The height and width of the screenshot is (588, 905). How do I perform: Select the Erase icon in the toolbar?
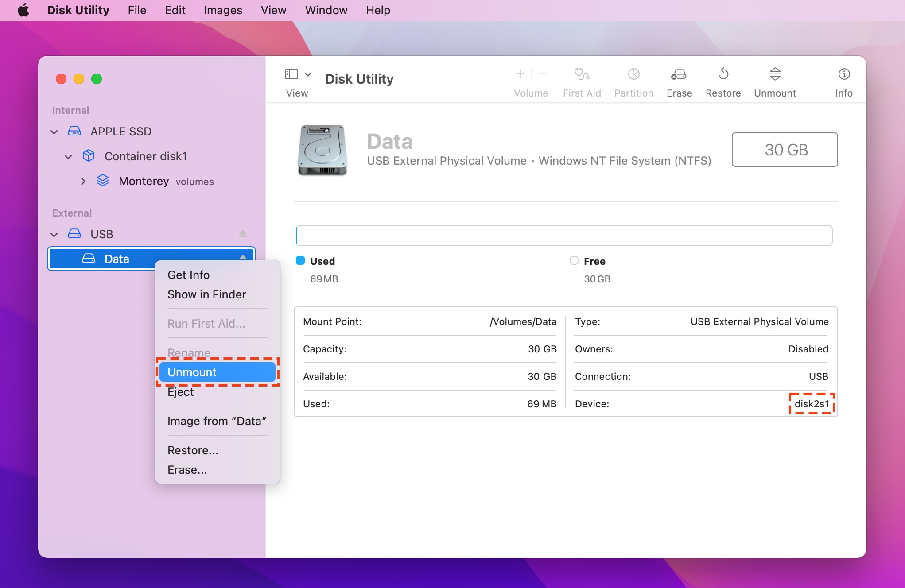[679, 81]
